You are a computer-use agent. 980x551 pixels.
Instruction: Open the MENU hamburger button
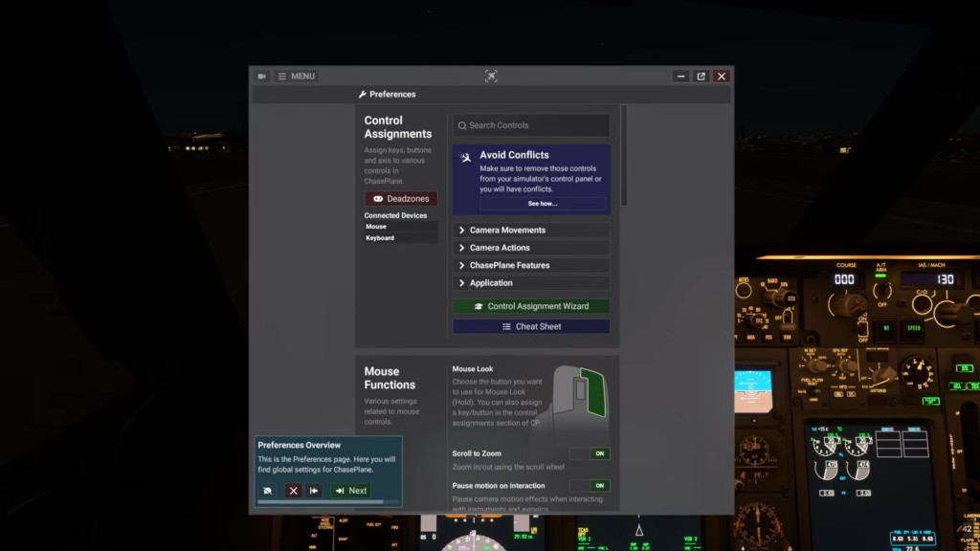tap(297, 77)
